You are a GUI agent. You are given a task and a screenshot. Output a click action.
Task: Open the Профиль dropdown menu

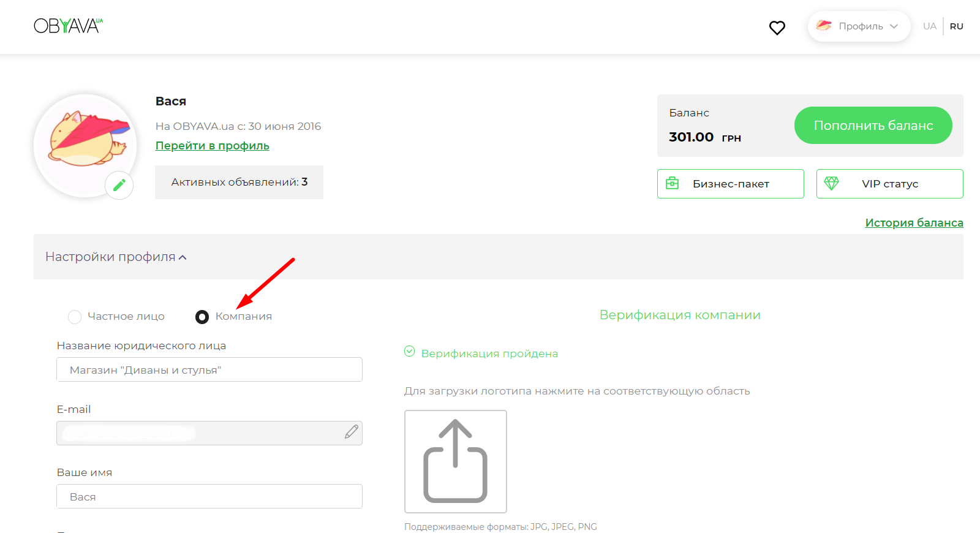click(859, 26)
